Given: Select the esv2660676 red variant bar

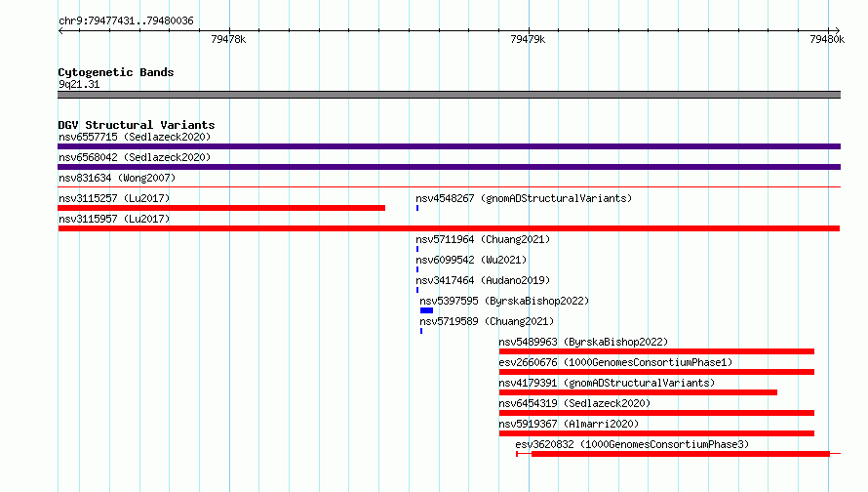Looking at the screenshot, I should (x=656, y=372).
